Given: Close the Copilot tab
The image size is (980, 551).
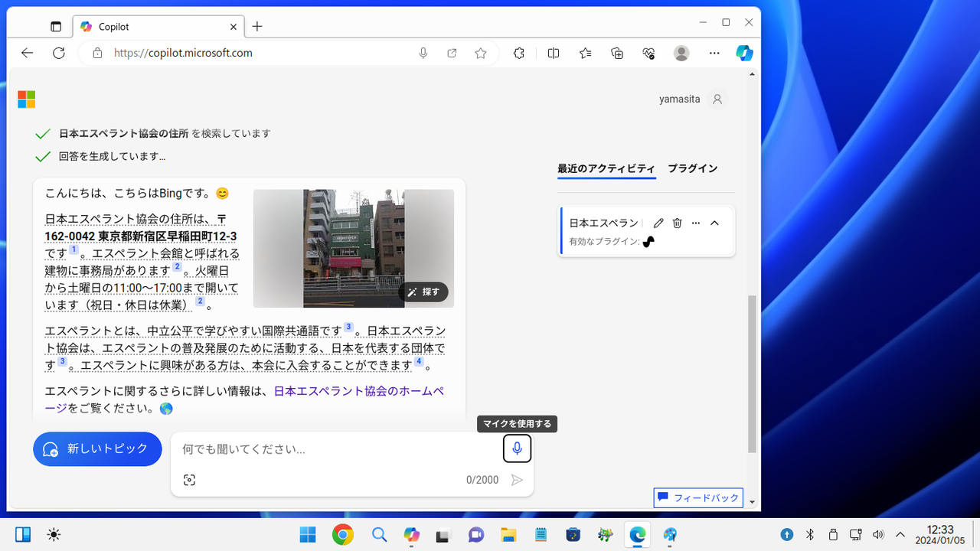Looking at the screenshot, I should point(234,27).
